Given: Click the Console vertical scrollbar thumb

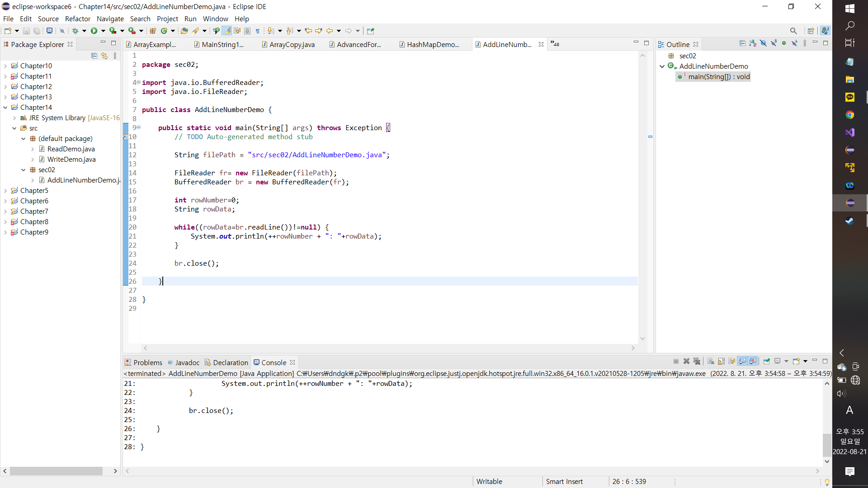Looking at the screenshot, I should 827,445.
